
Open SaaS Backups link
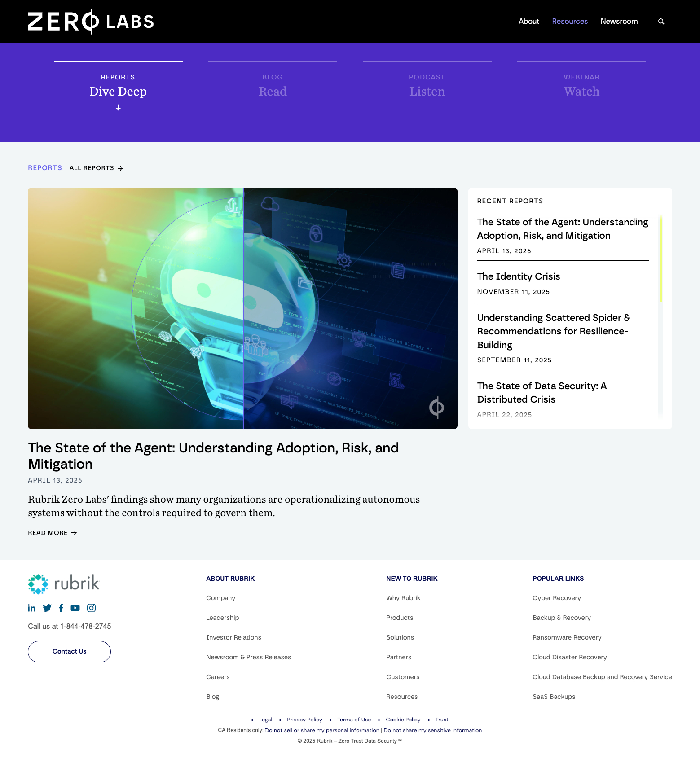[554, 697]
